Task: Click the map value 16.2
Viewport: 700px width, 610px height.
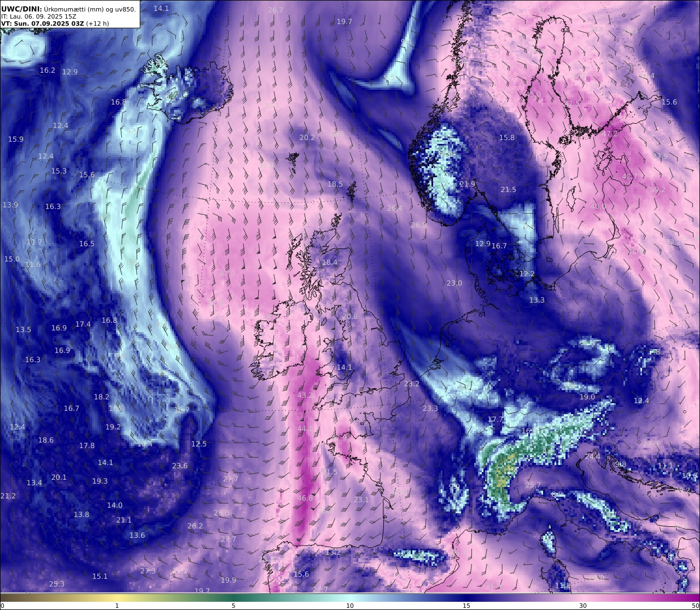Action: [48, 71]
